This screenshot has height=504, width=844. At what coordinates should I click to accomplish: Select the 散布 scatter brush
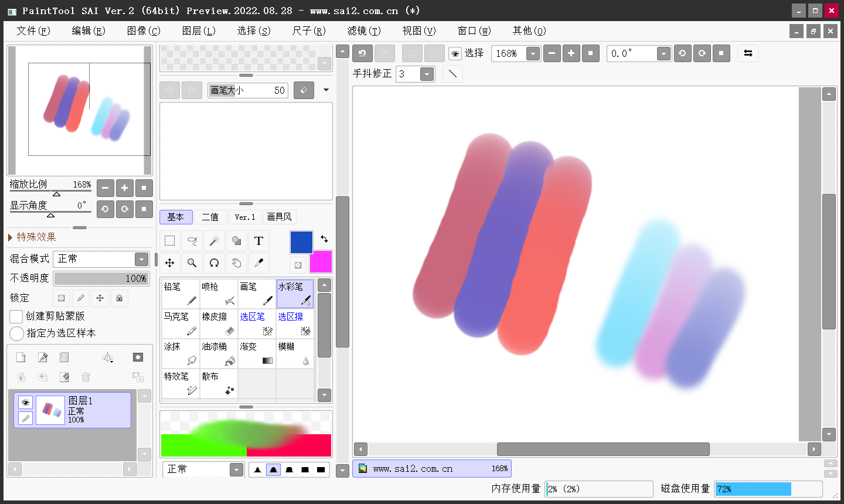219,383
